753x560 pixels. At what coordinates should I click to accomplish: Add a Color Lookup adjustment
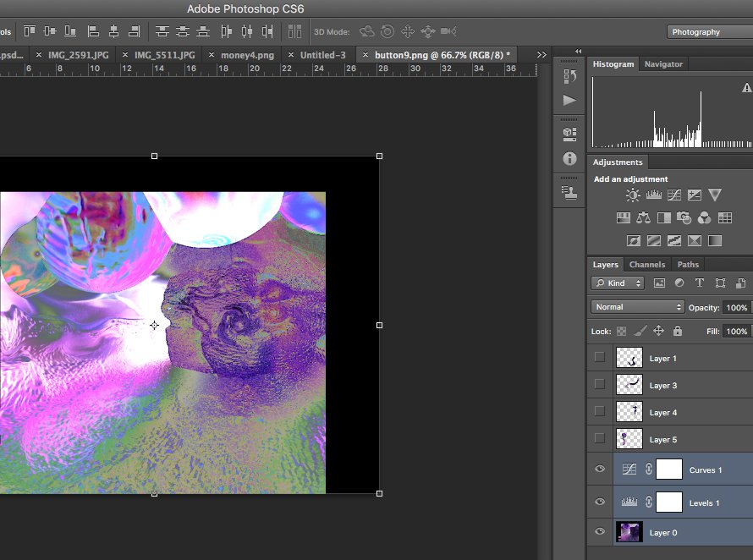(x=725, y=218)
